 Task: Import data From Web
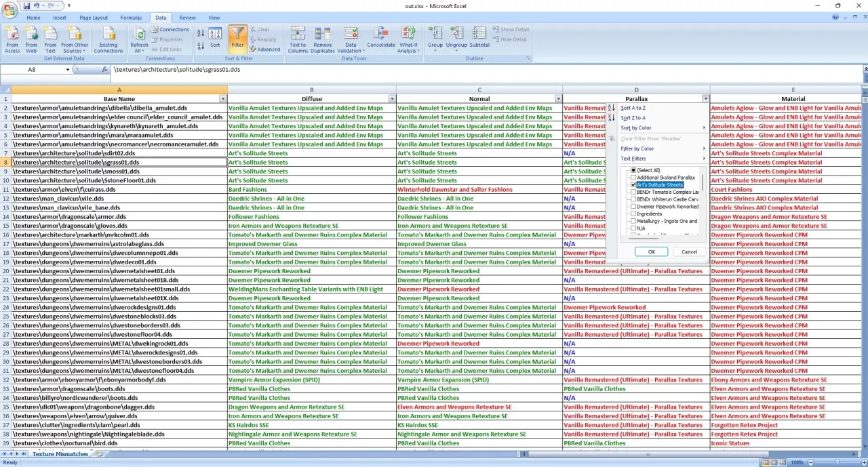coord(31,40)
